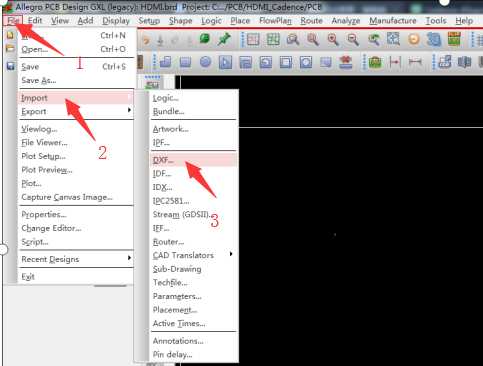Click the blue 3D viewer icon
483x366 pixels.
click(x=434, y=39)
